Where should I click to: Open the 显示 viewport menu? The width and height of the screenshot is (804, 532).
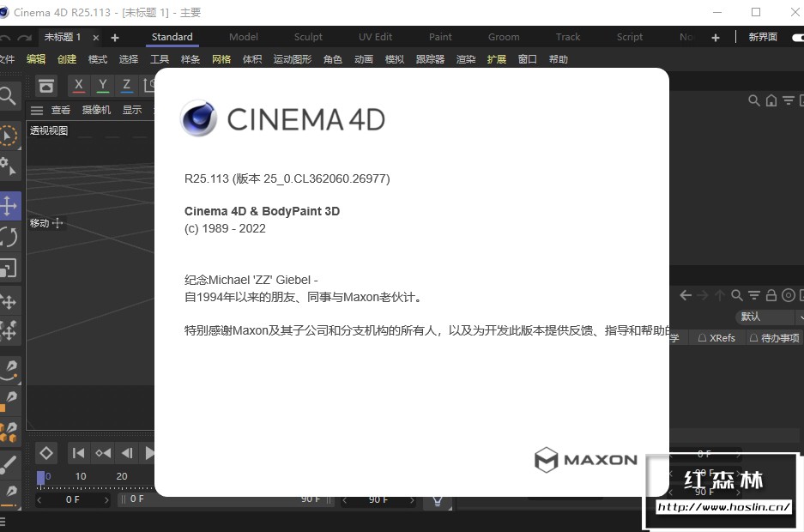click(x=132, y=110)
